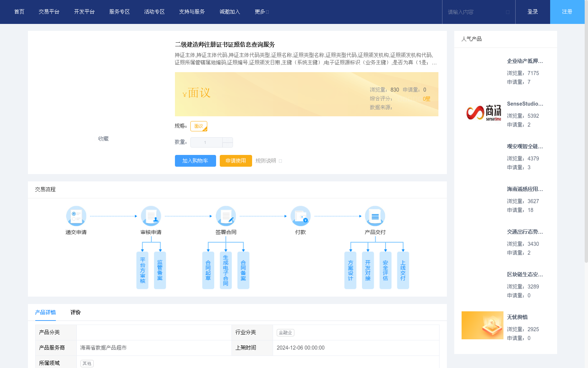
Task: Click the 付款 flow step icon
Action: (301, 216)
